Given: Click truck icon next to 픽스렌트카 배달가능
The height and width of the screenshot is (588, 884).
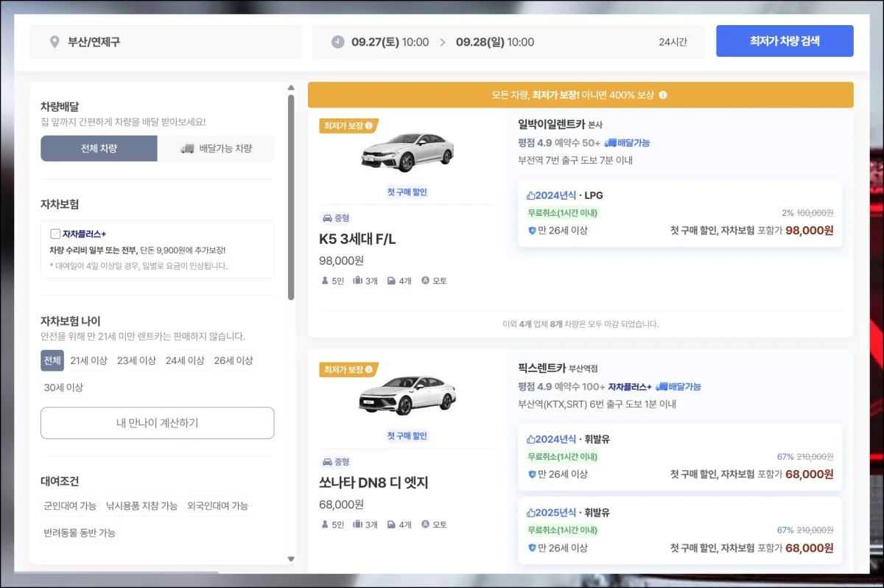Looking at the screenshot, I should tap(662, 387).
